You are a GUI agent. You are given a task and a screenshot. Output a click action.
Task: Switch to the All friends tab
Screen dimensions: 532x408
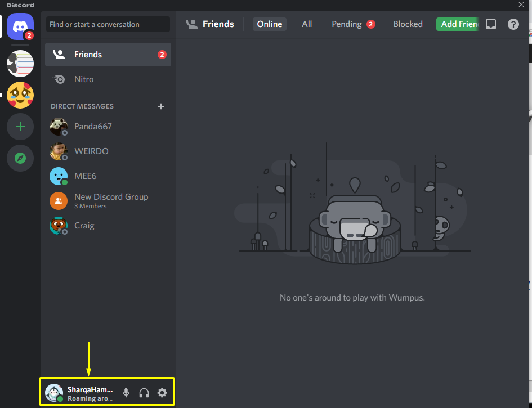coord(307,24)
